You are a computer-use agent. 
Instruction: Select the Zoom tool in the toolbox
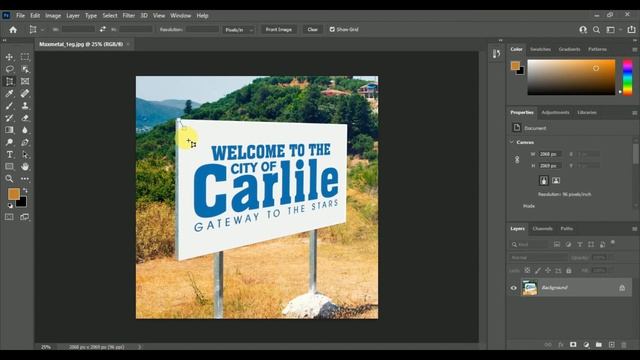(x=9, y=179)
